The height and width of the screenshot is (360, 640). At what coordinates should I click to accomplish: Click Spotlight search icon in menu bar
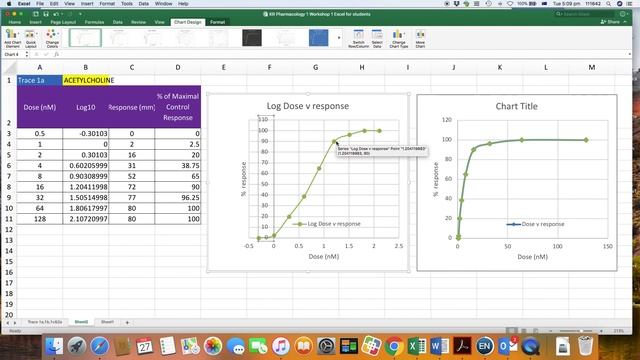tap(609, 3)
